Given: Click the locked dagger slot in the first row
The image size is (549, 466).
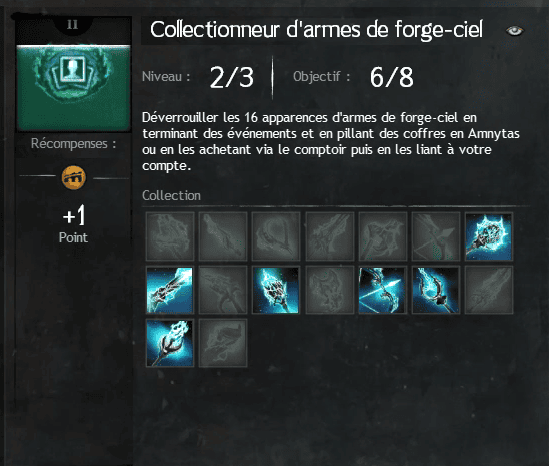Looking at the screenshot, I should click(x=223, y=237).
